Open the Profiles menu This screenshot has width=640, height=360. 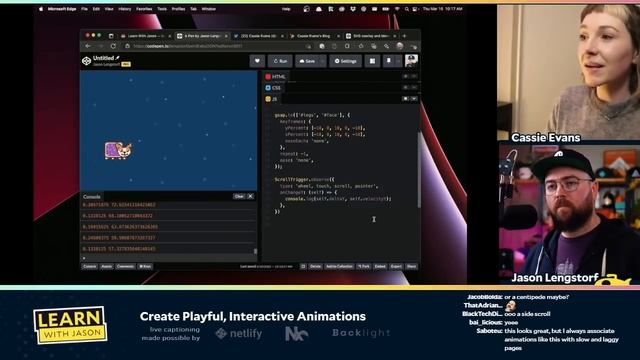(178, 9)
